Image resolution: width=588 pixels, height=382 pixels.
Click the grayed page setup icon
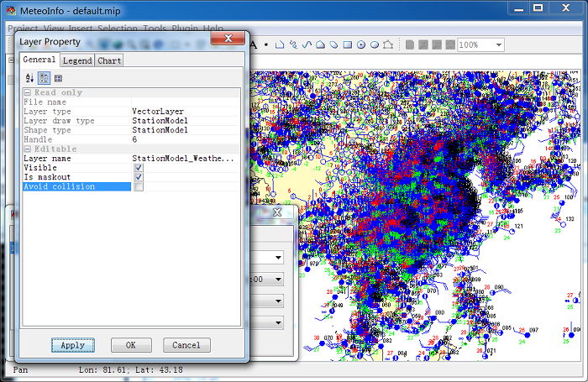(x=410, y=44)
